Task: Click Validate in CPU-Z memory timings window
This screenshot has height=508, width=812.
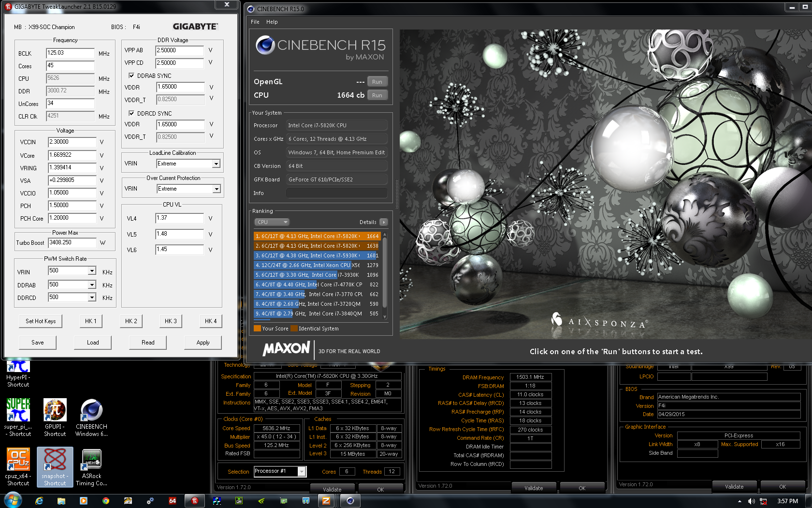Action: (534, 488)
